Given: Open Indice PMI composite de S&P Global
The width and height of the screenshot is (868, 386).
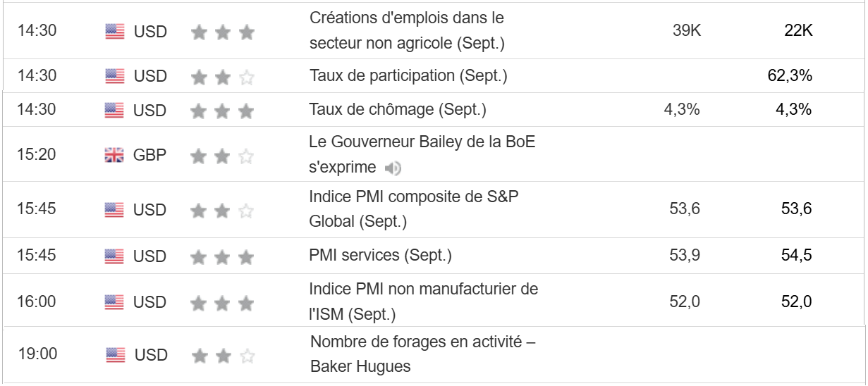Looking at the screenshot, I should point(413,209).
